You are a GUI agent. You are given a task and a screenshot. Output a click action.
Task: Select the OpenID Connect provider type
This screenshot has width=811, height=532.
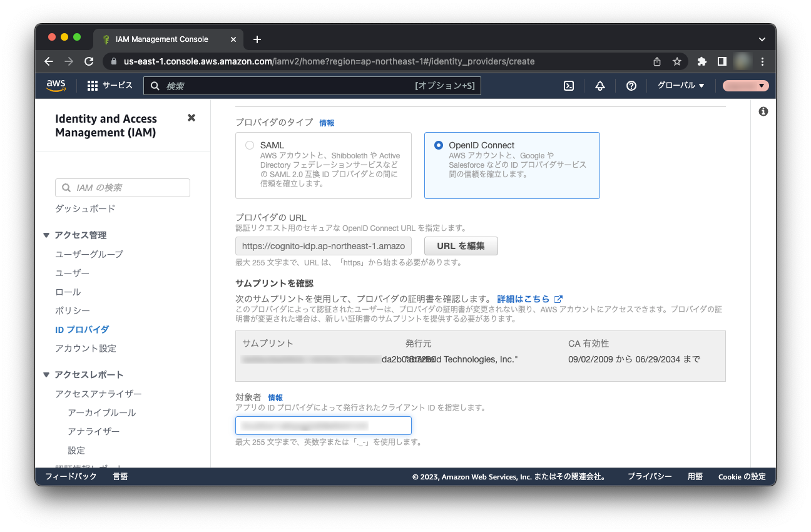tap(439, 145)
